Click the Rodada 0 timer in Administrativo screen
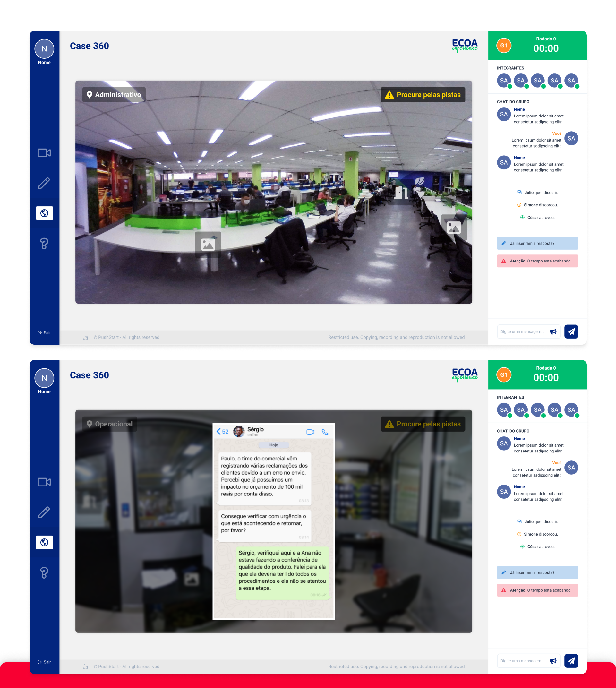 tap(546, 45)
